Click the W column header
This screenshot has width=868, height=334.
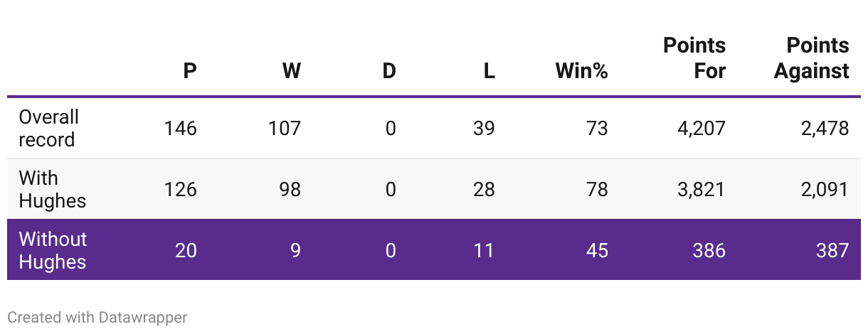click(x=291, y=70)
